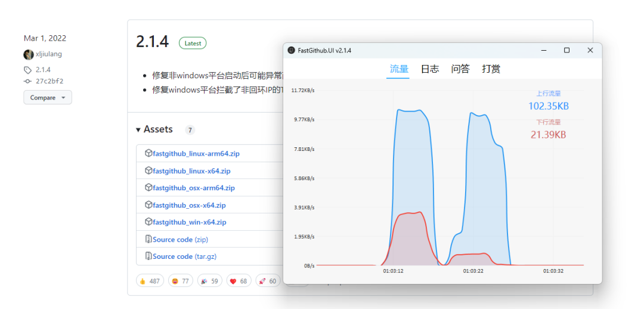The width and height of the screenshot is (644, 309).
Task: Minimize the FastGithub.UI window
Action: pos(543,51)
